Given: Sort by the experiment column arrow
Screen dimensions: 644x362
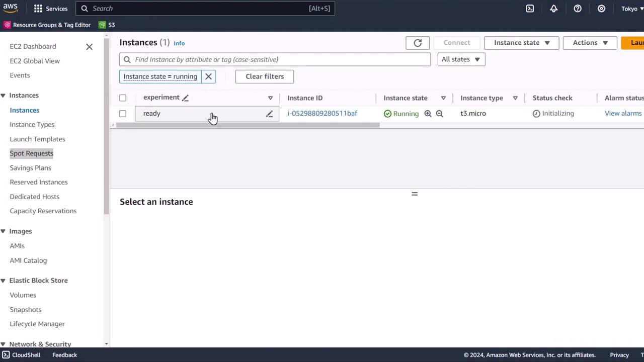Looking at the screenshot, I should pyautogui.click(x=270, y=98).
